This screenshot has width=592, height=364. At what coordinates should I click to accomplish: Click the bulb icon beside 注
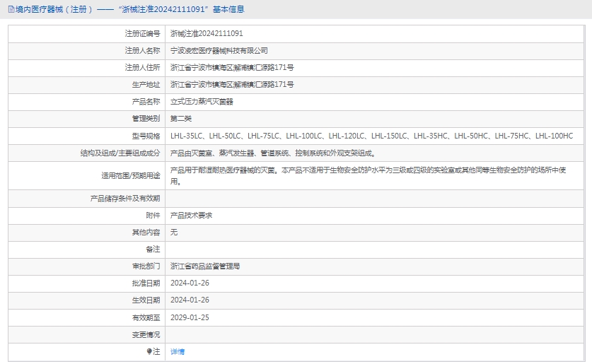click(x=149, y=351)
